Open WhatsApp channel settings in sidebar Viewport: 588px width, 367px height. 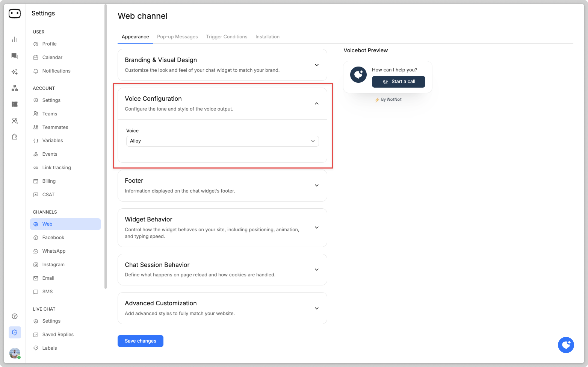54,251
